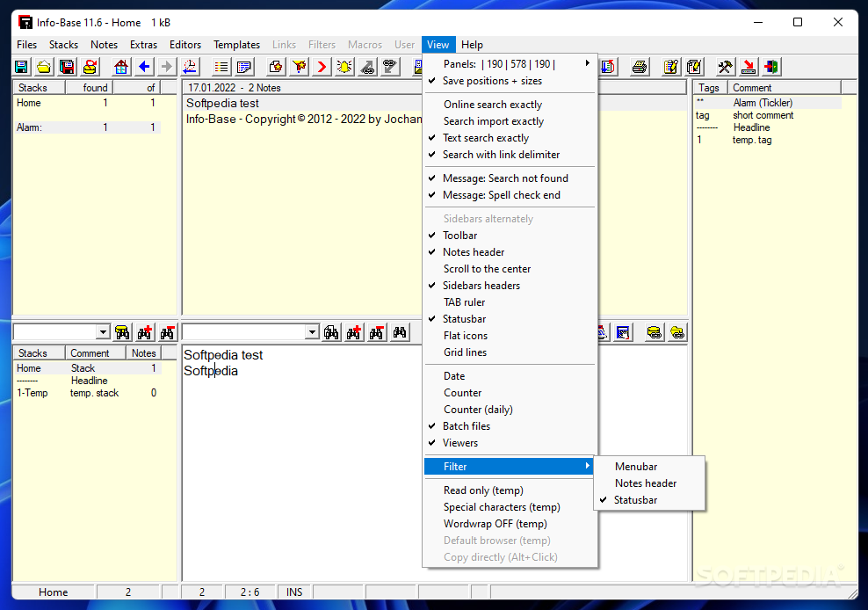Open the Stacks menu
This screenshot has width=868, height=610.
click(x=63, y=45)
